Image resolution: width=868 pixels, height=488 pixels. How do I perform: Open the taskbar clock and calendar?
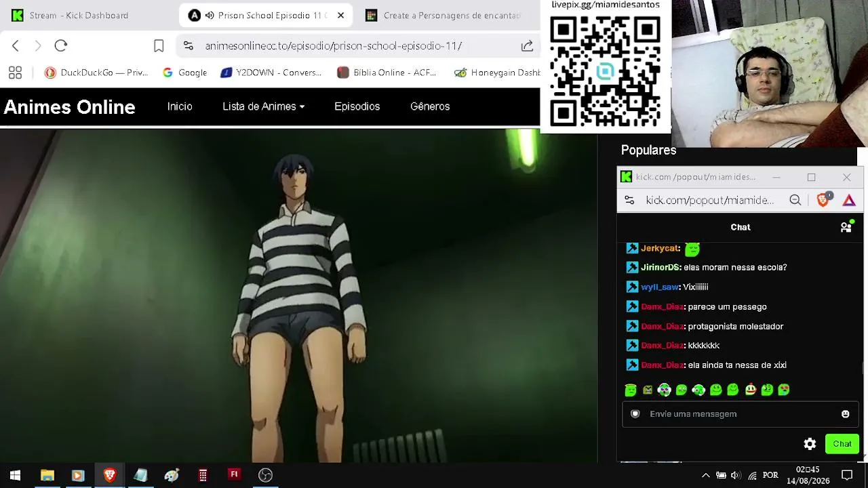click(x=808, y=475)
